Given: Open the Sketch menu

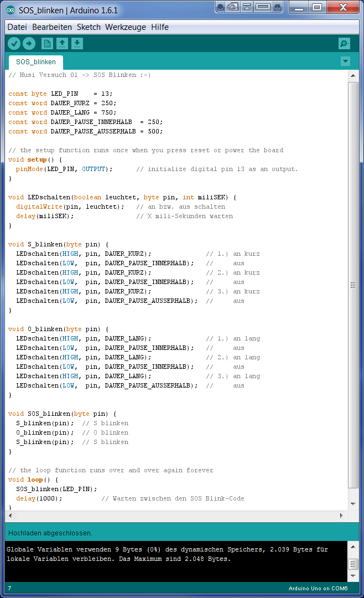Looking at the screenshot, I should pos(89,27).
